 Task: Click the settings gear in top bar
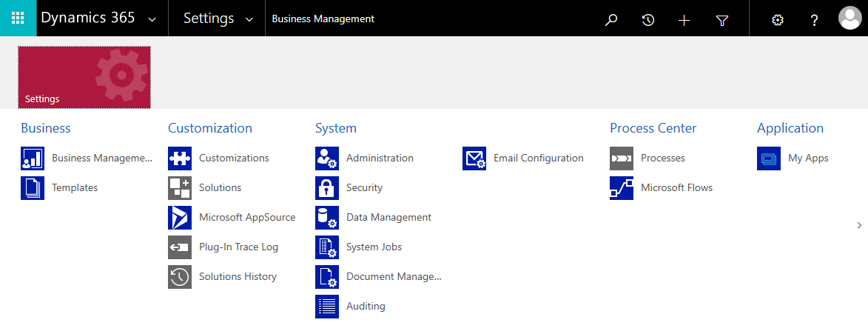(777, 20)
